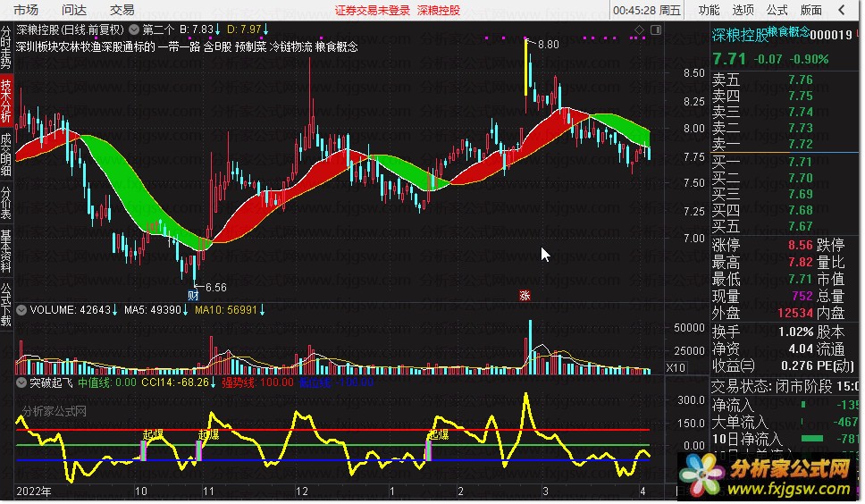The width and height of the screenshot is (865, 504).
Task: Open the 选项 menu
Action: 743,10
